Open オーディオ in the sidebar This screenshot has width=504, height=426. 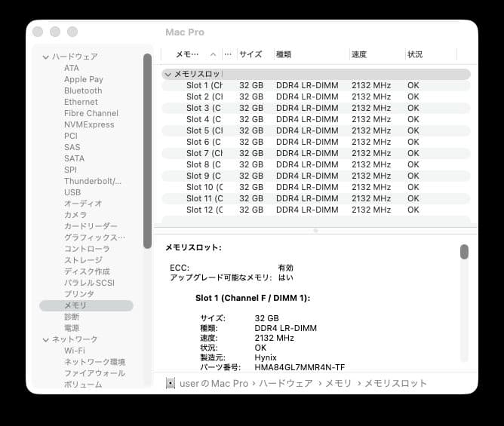pos(83,204)
